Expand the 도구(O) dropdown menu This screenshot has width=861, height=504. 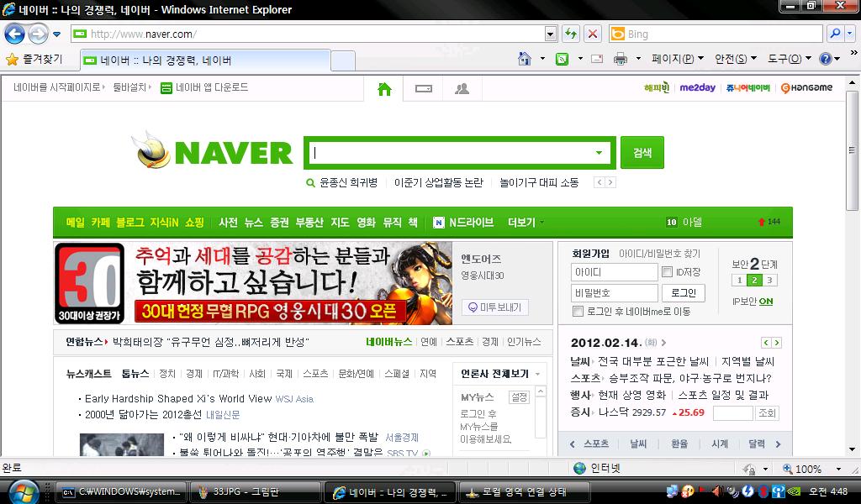point(789,59)
